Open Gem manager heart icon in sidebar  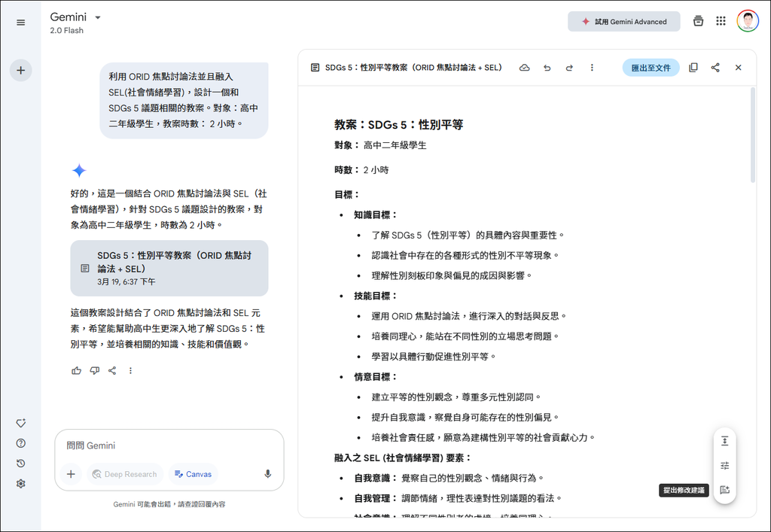click(20, 423)
